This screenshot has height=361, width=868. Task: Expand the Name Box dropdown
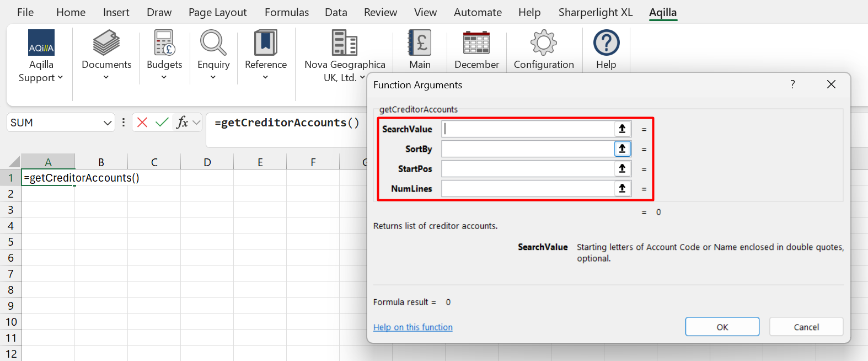[108, 123]
